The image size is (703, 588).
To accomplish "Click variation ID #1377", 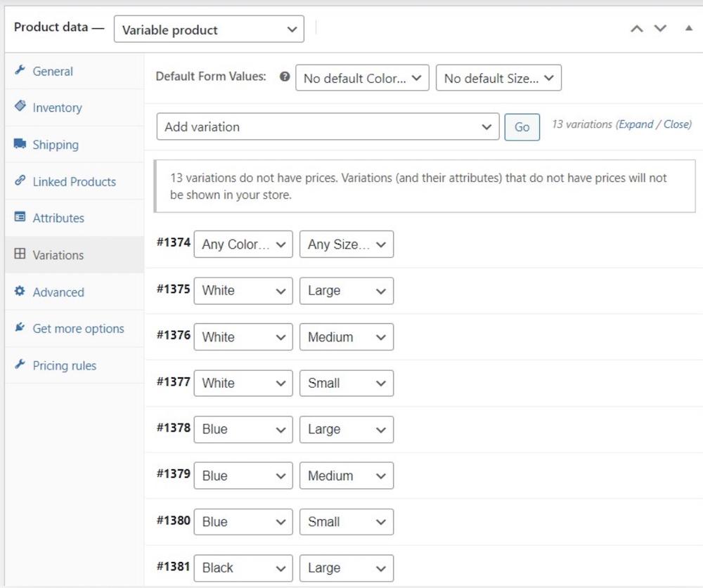I will click(174, 382).
